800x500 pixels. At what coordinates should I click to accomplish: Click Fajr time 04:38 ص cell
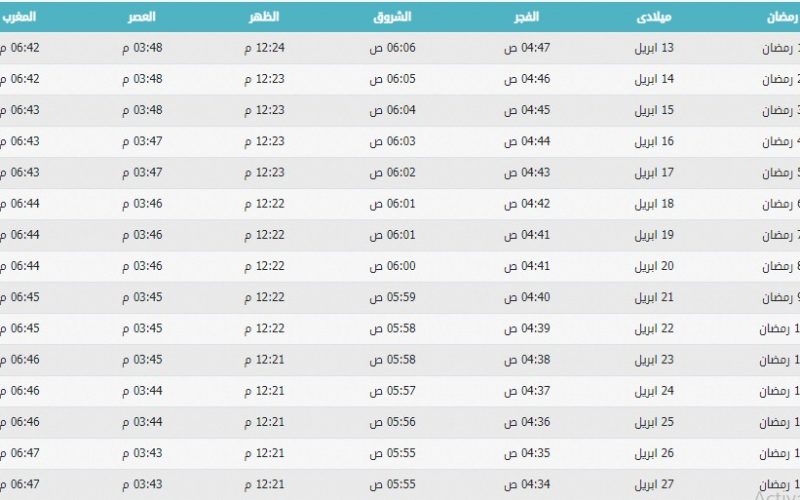pyautogui.click(x=527, y=360)
